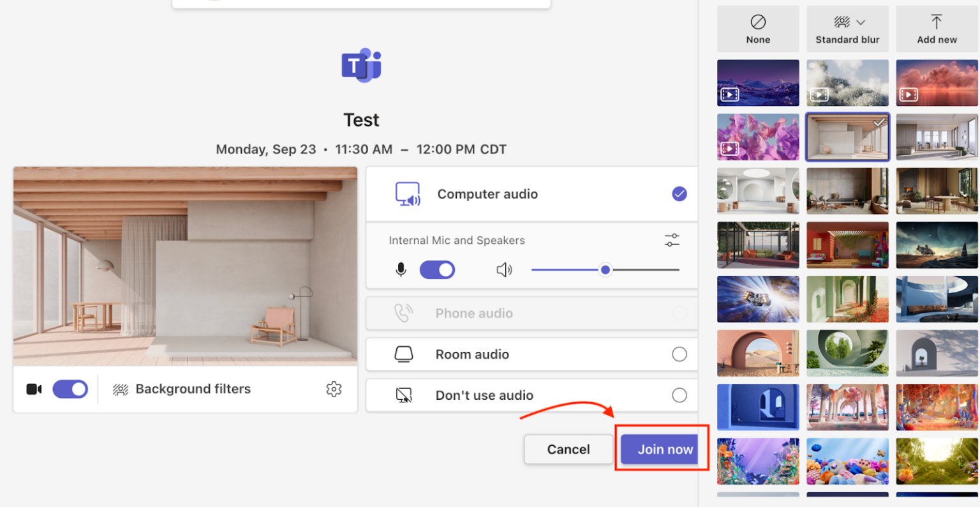This screenshot has height=507, width=980.
Task: Mute the microphone toggle
Action: click(437, 269)
